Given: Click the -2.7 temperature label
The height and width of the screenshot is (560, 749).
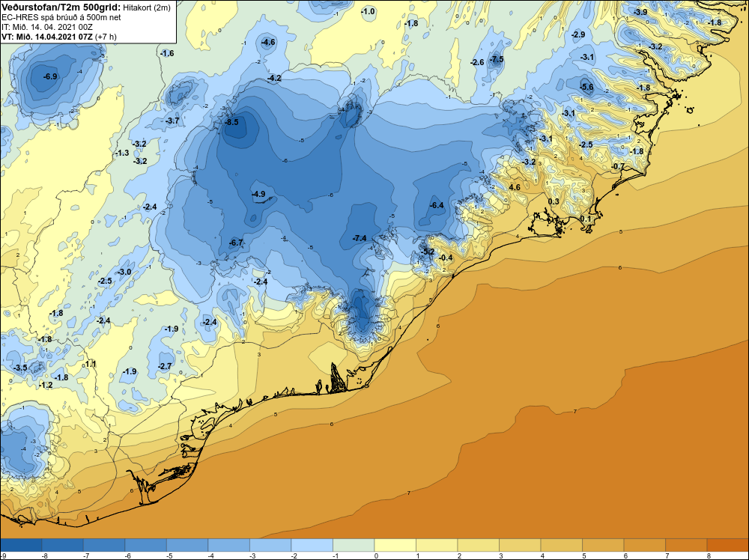Looking at the screenshot, I should point(165,366).
